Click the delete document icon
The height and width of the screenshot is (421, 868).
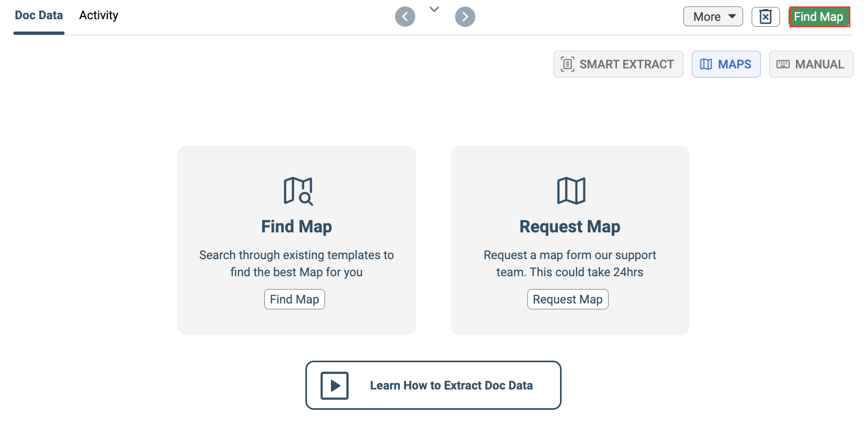766,17
